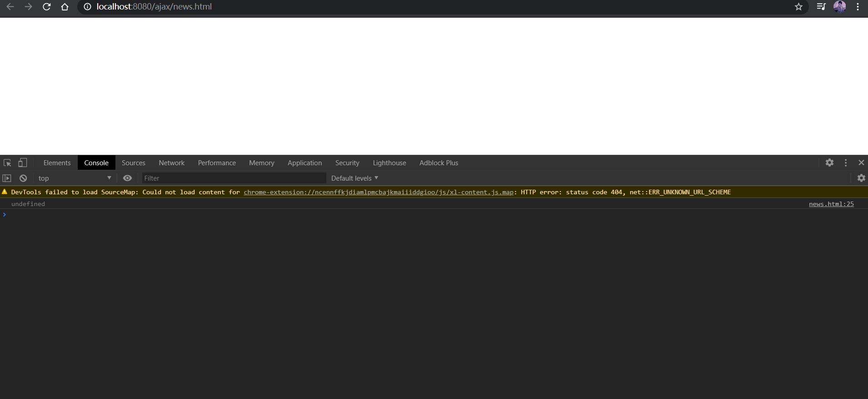The image size is (868, 399).
Task: Open the Default levels dropdown
Action: pos(354,178)
